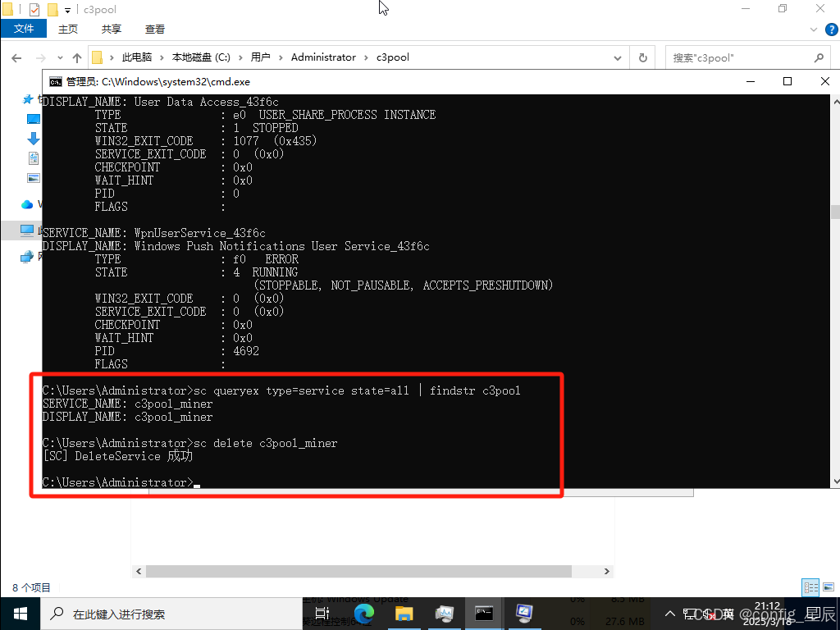The width and height of the screenshot is (840, 630).
Task: Click c3pool breadcrumb segment
Action: [x=393, y=57]
